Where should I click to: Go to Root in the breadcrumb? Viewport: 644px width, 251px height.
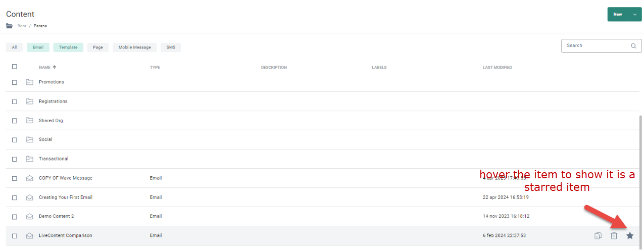[x=22, y=26]
